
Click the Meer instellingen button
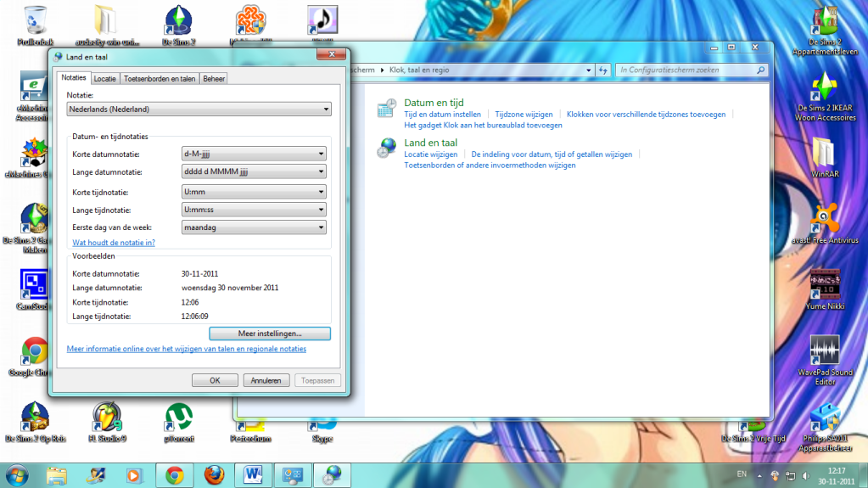tap(270, 334)
